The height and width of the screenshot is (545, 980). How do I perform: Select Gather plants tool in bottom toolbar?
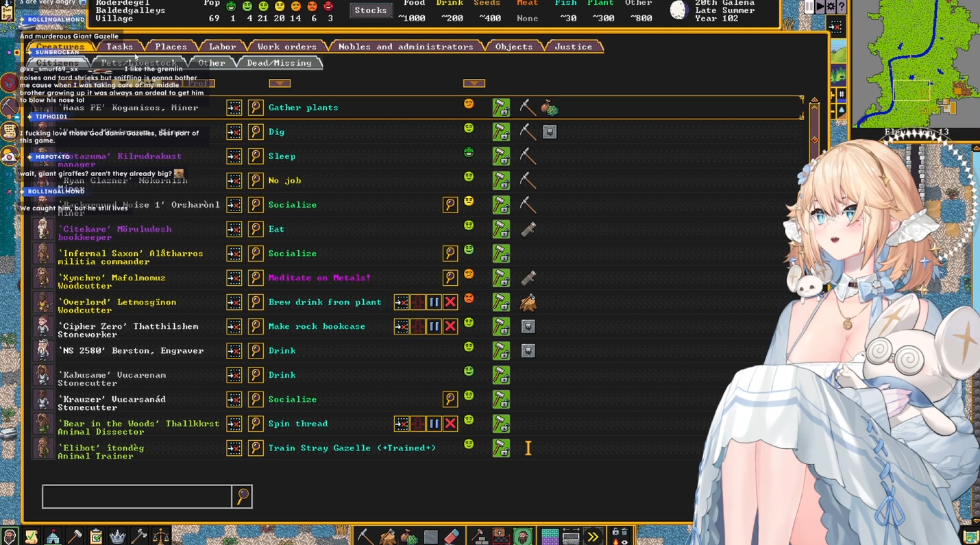[x=409, y=536]
